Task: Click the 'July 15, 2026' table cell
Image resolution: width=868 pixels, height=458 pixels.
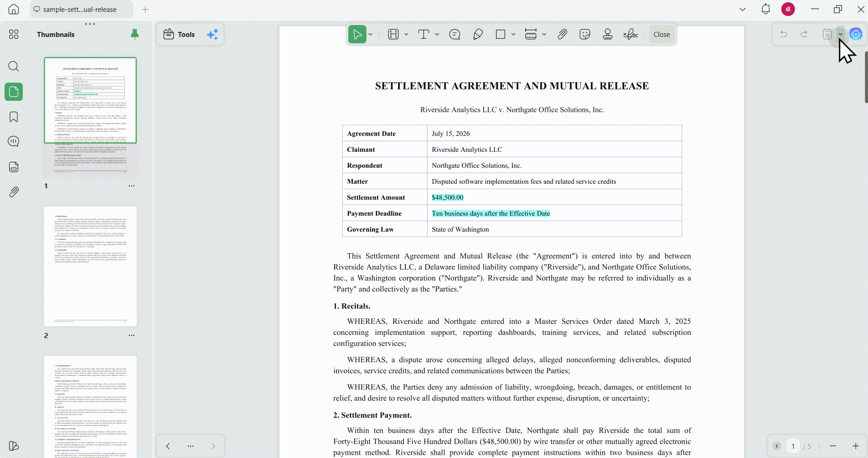Action: (554, 134)
